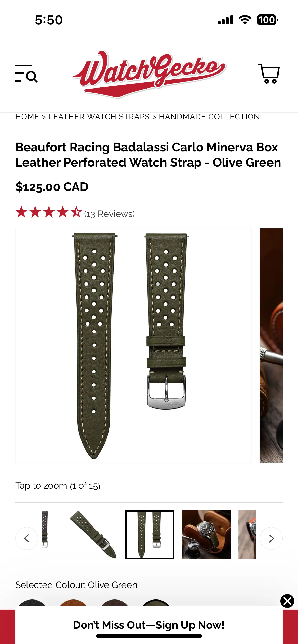This screenshot has height=644, width=298.
Task: Open the 13 Reviews link
Action: [110, 214]
